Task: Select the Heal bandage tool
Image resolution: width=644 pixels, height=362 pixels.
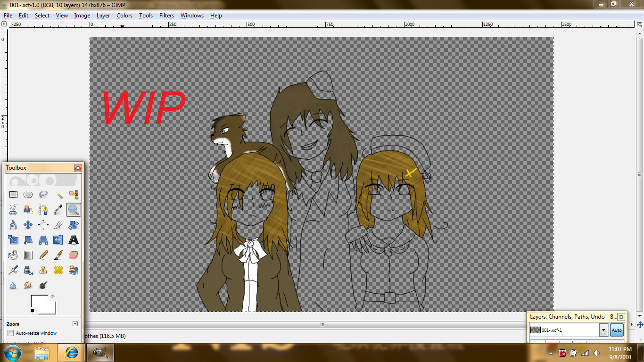Action: [58, 270]
